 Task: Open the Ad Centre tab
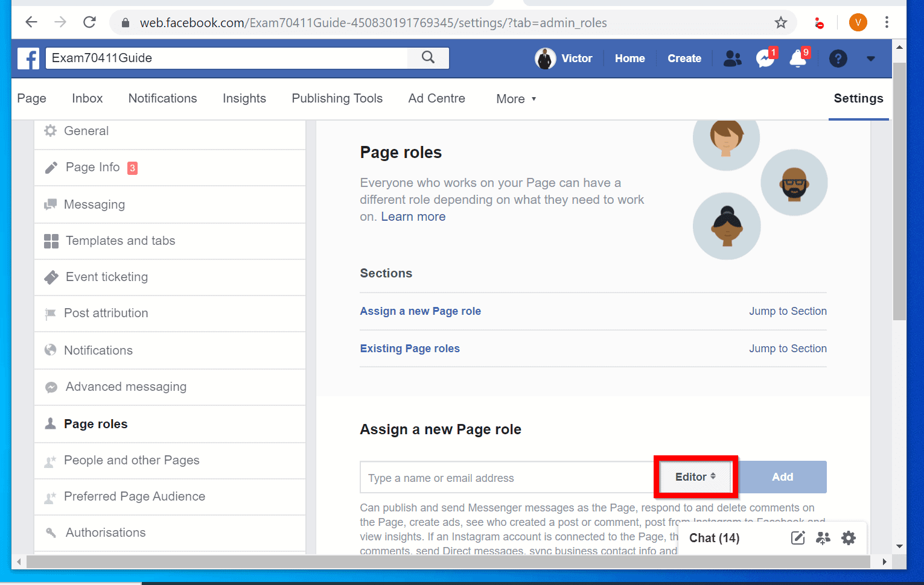[436, 98]
